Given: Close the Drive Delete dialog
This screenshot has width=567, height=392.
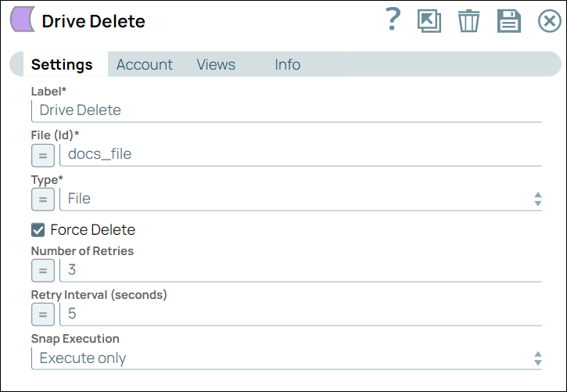Looking at the screenshot, I should click(549, 21).
